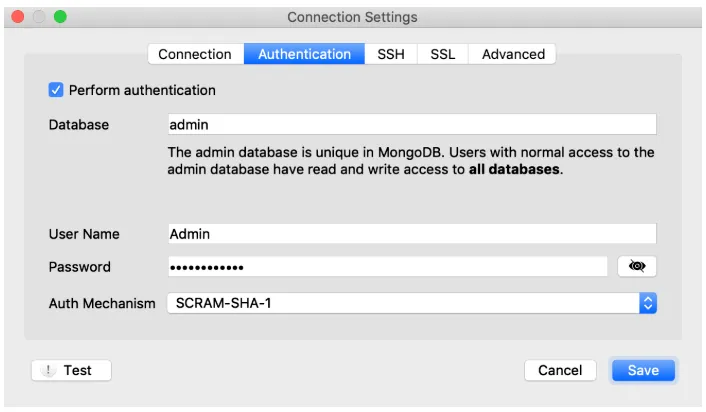The width and height of the screenshot is (706, 412).
Task: Zoom the window with the green button
Action: 60,17
